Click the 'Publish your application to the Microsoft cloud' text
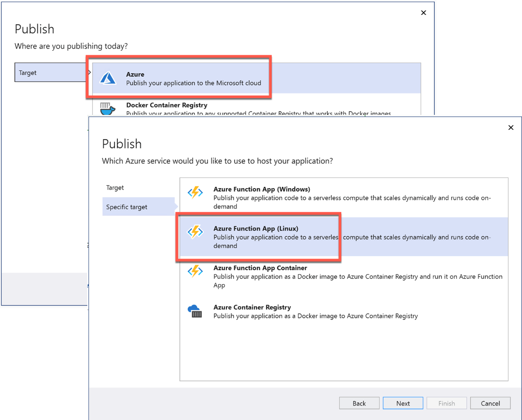 194,83
